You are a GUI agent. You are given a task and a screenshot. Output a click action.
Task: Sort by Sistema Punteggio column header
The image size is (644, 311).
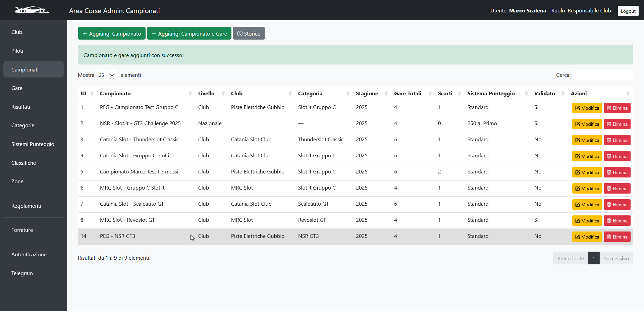(x=491, y=94)
